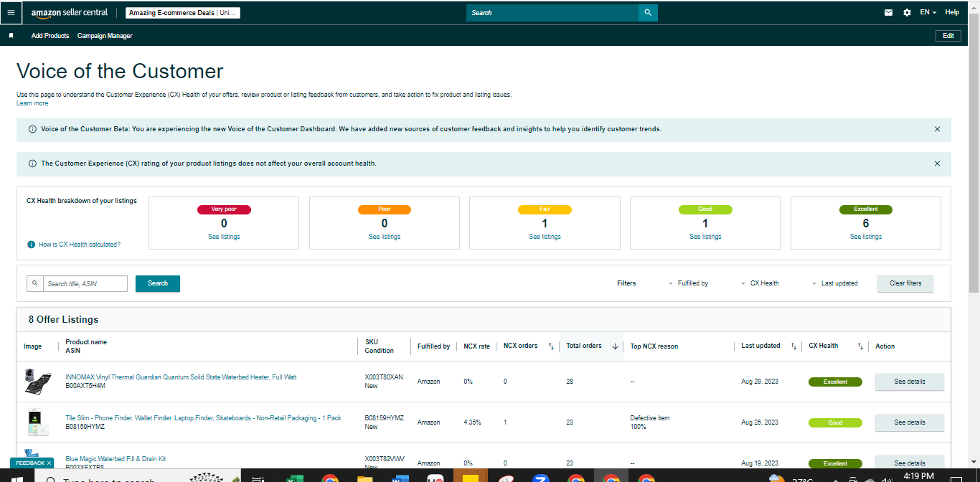Expand the CX Health filter
This screenshot has width=980, height=482.
point(760,283)
